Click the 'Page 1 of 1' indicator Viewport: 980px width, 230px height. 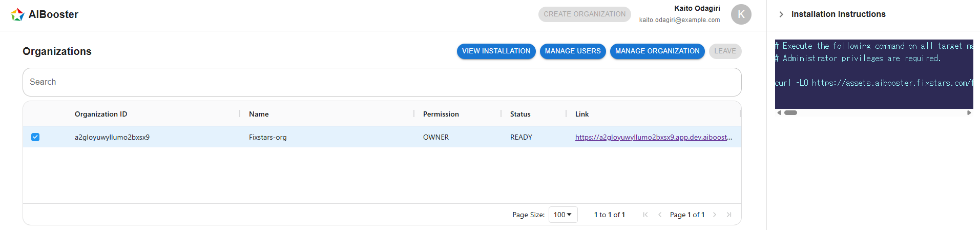point(687,215)
